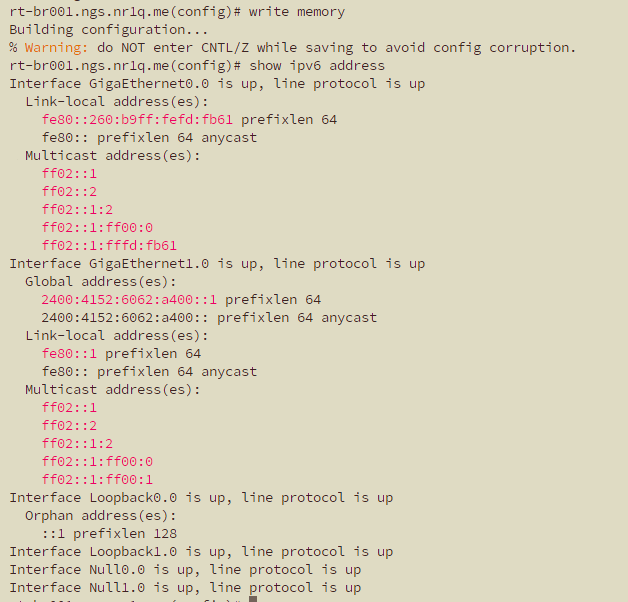The height and width of the screenshot is (602, 628).
Task: Click the Null0.0 interface line
Action: click(x=185, y=570)
